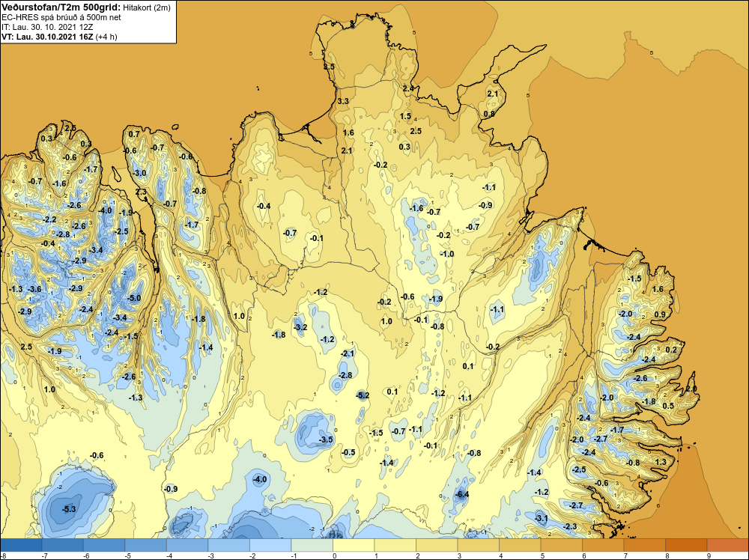749x560 pixels.
Task: Select the 0.9 temperature value
Action: tap(660, 314)
